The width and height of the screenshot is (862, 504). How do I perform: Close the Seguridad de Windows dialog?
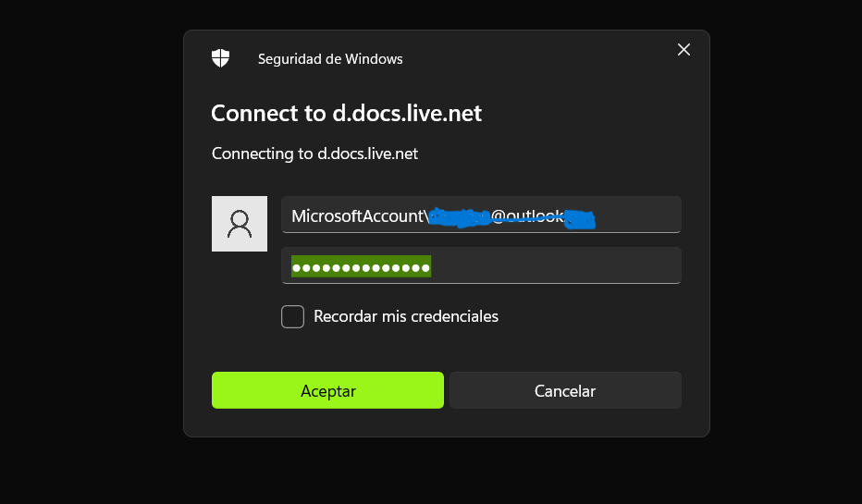683,49
